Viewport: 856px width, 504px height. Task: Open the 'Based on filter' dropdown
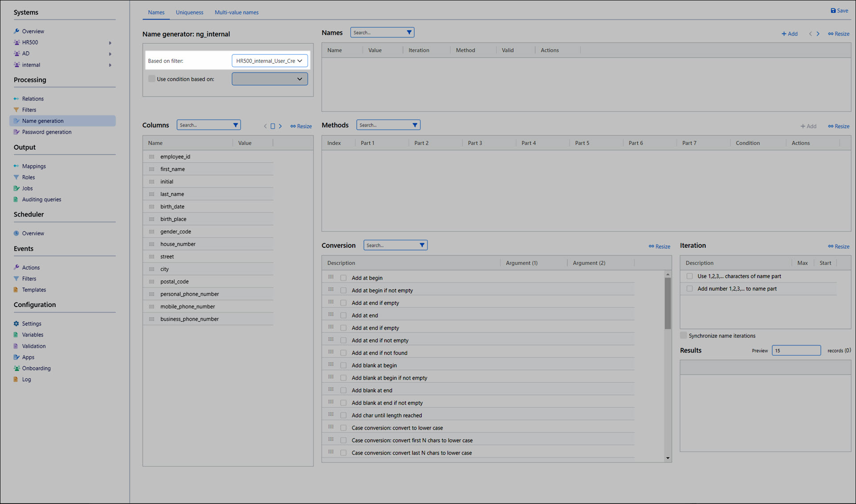point(269,61)
